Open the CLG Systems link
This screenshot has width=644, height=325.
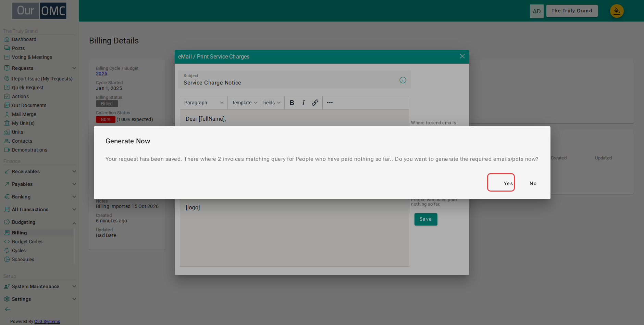coord(47,322)
